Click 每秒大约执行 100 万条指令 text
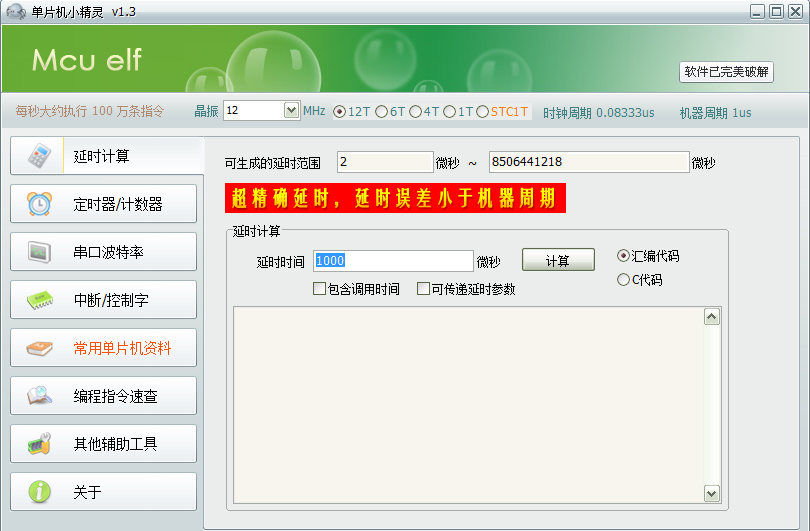The height and width of the screenshot is (531, 810). point(89,111)
